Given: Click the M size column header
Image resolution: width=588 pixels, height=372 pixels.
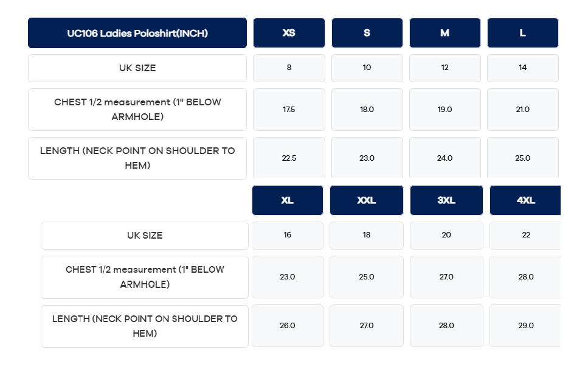Looking at the screenshot, I should click(444, 33).
